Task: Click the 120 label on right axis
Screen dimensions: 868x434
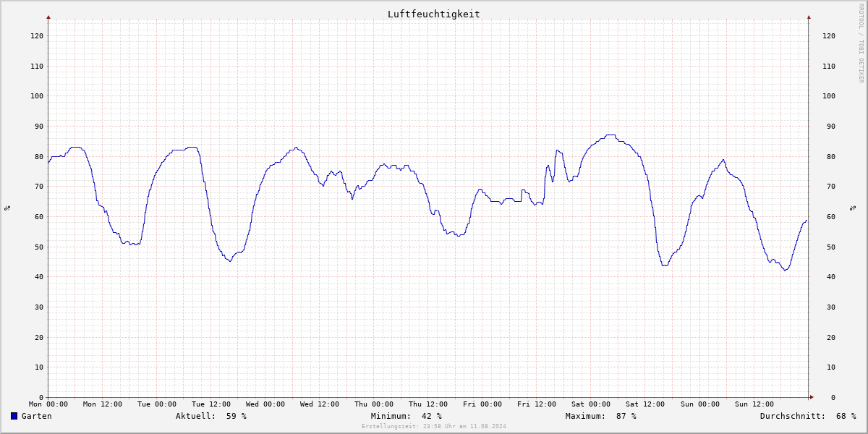Action: coord(829,35)
